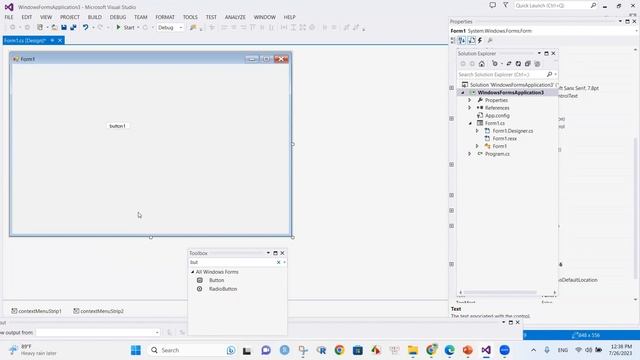Close the Form1.cs [Design] tab
This screenshot has height=360, width=640.
click(60, 40)
